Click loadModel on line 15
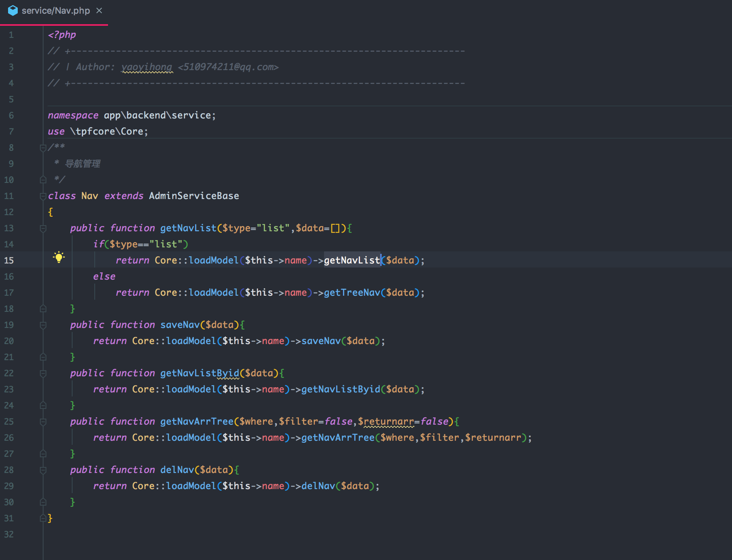732x560 pixels. tap(214, 261)
